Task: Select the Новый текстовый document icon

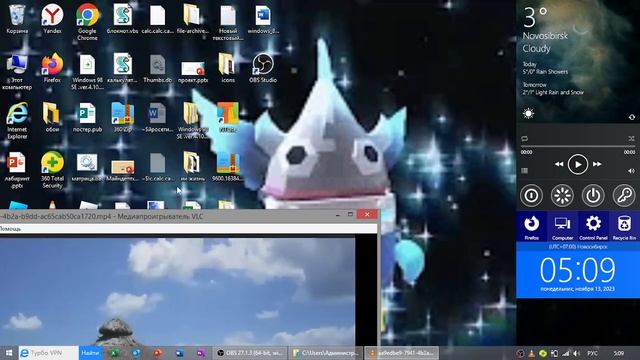Action: click(228, 22)
